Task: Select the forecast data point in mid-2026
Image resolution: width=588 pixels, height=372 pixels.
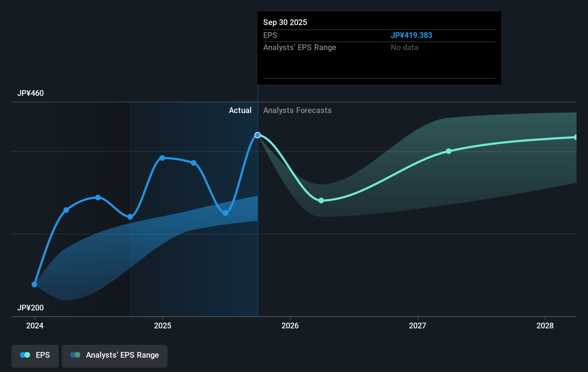Action: [321, 201]
